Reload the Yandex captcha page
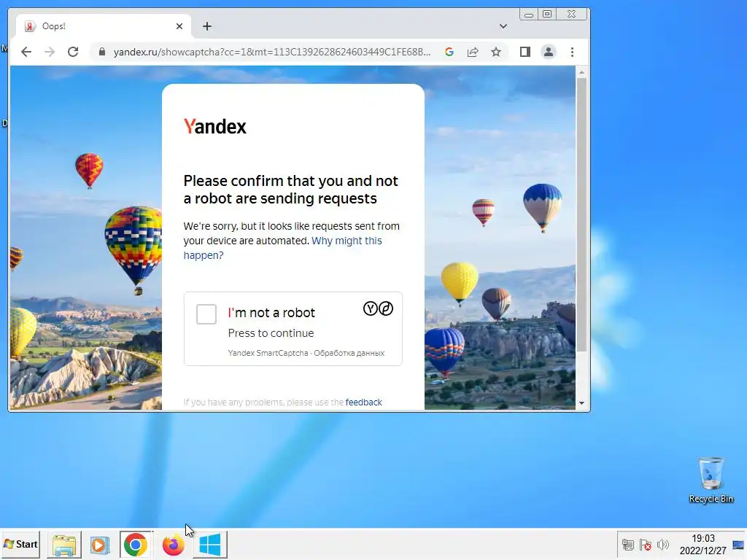This screenshot has width=747, height=560. pyautogui.click(x=73, y=52)
